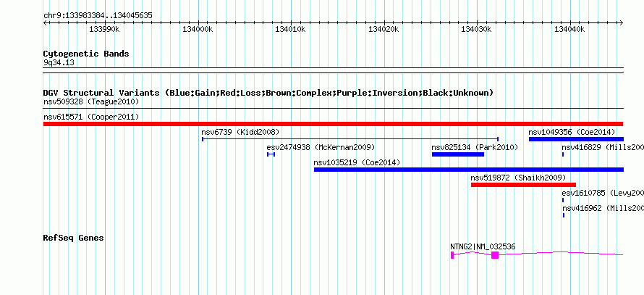Screen dimensions: 644x295
Task: Click the 134010k ruler tick label
Action: click(x=290, y=30)
